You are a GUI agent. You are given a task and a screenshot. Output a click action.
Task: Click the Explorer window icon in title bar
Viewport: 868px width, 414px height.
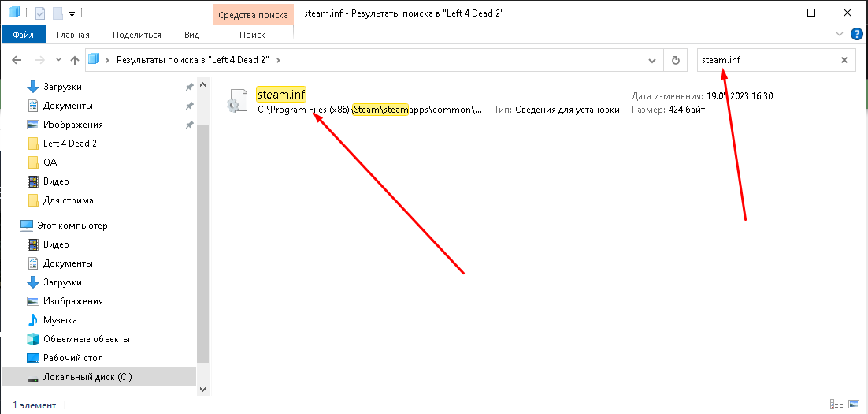(14, 13)
